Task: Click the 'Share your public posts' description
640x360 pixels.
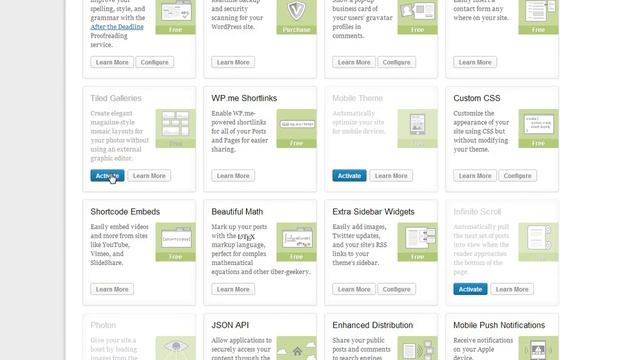Action: [x=361, y=349]
